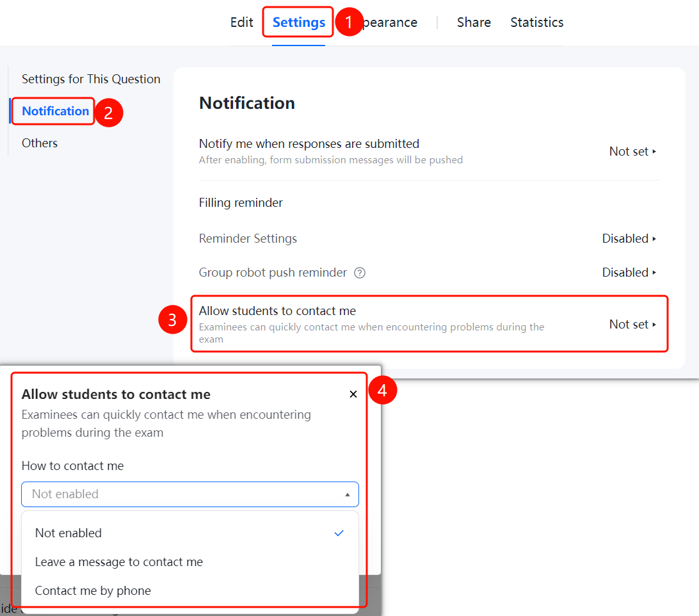Click the Filling reminder label
The image size is (699, 616).
click(x=241, y=203)
